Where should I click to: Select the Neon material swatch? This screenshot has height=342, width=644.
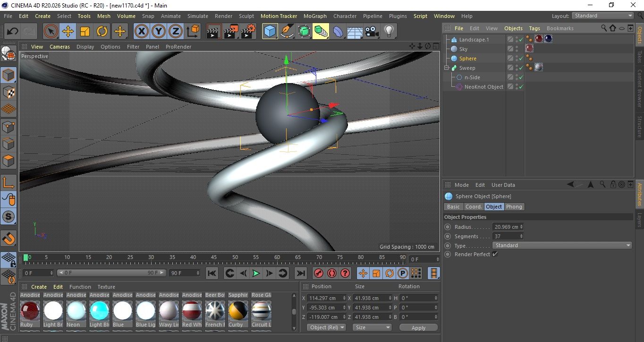pyautogui.click(x=76, y=311)
